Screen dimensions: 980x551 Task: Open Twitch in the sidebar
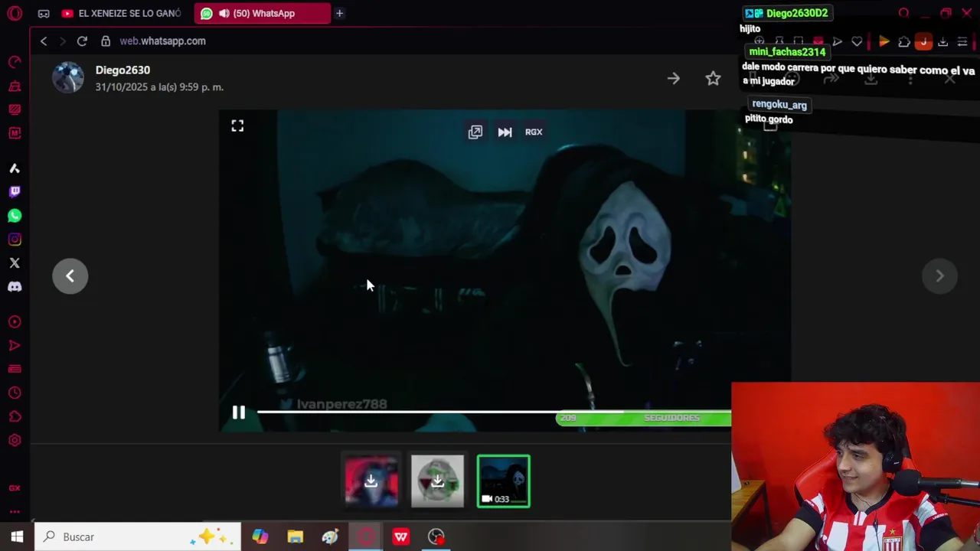pos(15,191)
